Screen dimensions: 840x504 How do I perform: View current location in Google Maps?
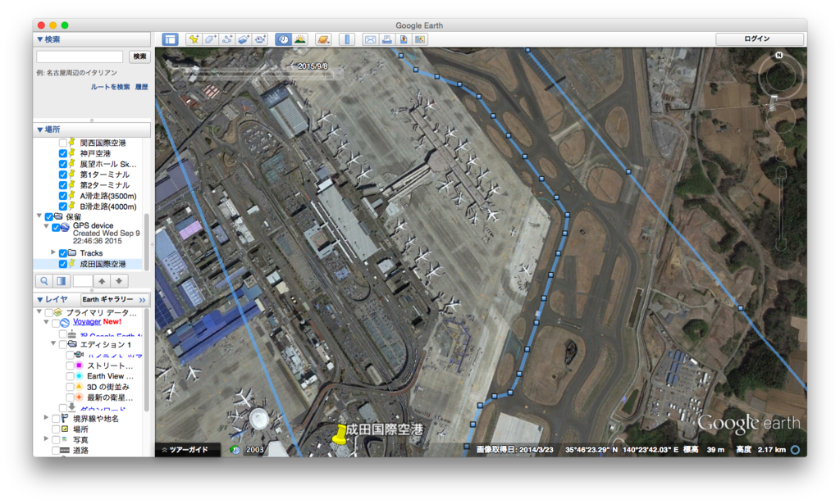point(420,39)
